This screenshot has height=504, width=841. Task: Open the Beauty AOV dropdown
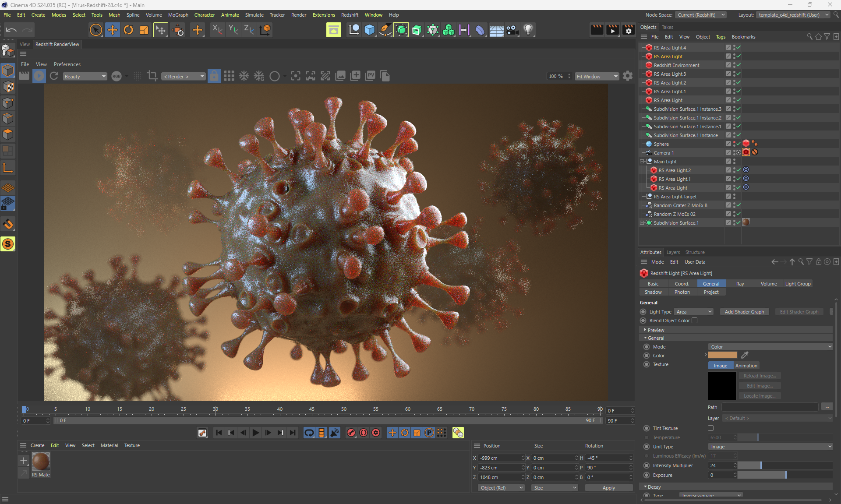85,77
